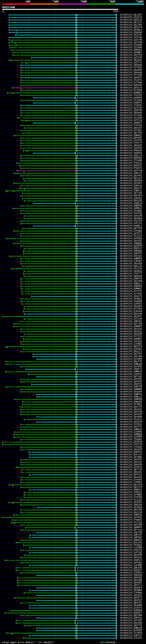Viewport: 146px width, 644px height.
Task: Select hit label UniRef100_O64446
Action: pos(131,65)
